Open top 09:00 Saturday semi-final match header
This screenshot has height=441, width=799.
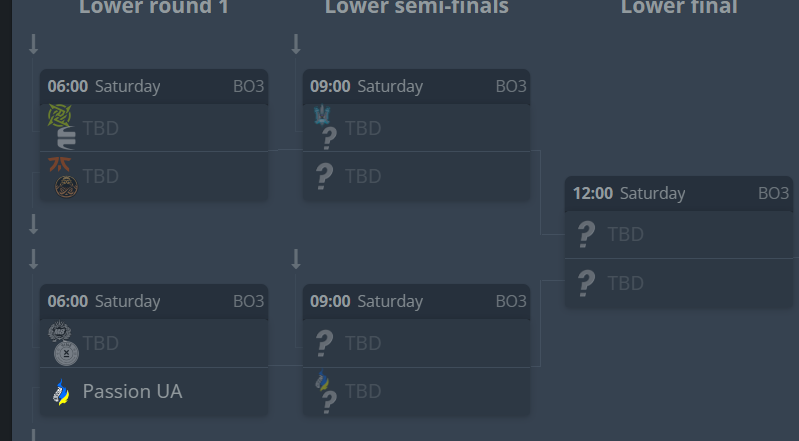coord(416,86)
